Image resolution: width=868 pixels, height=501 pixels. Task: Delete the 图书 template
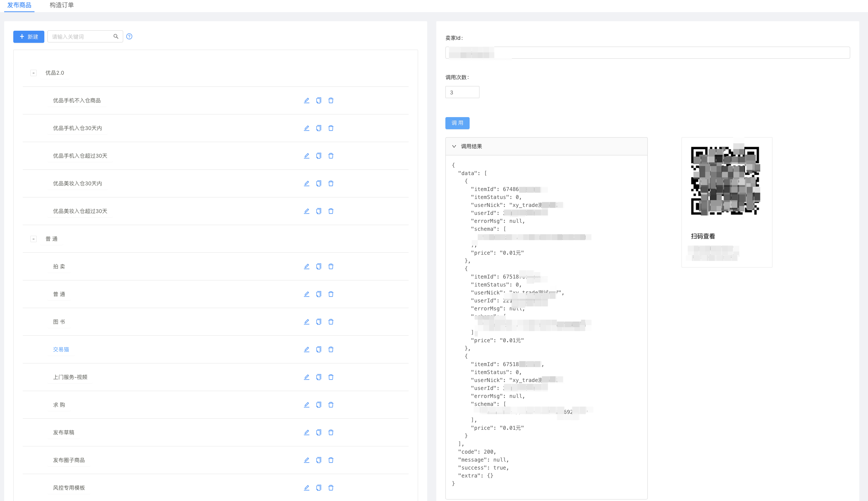331,322
